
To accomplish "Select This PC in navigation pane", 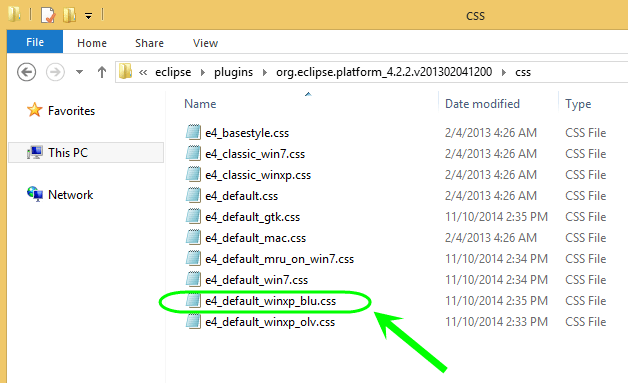I will click(86, 153).
